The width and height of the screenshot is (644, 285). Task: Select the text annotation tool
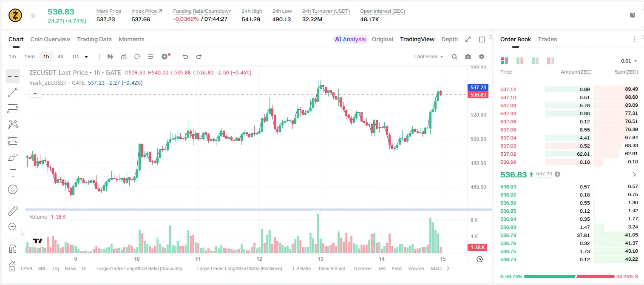pyautogui.click(x=13, y=173)
